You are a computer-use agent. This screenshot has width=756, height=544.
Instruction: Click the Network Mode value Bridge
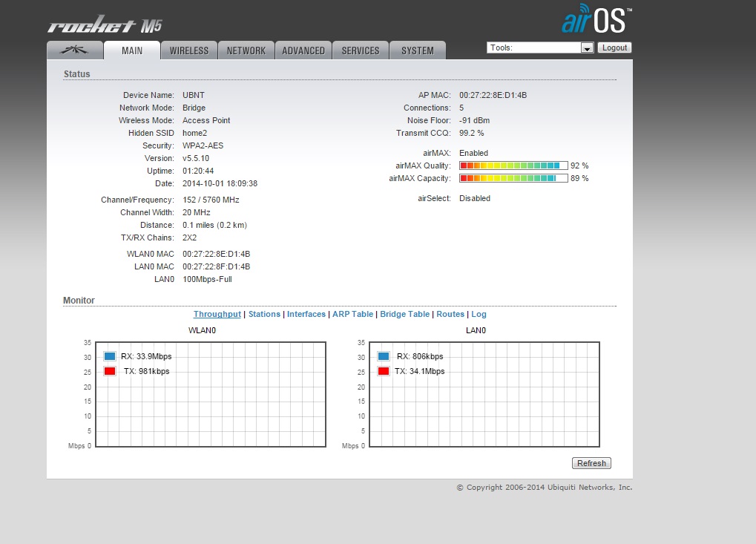(x=194, y=108)
